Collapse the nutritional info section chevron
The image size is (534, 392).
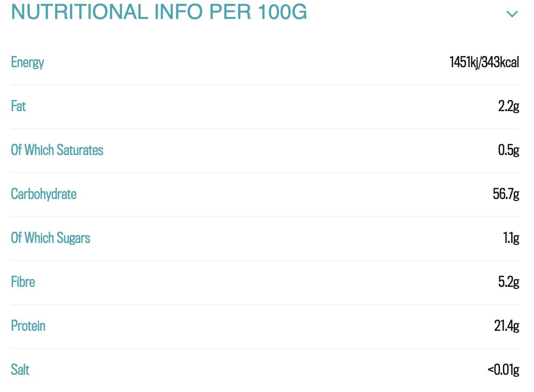[512, 14]
